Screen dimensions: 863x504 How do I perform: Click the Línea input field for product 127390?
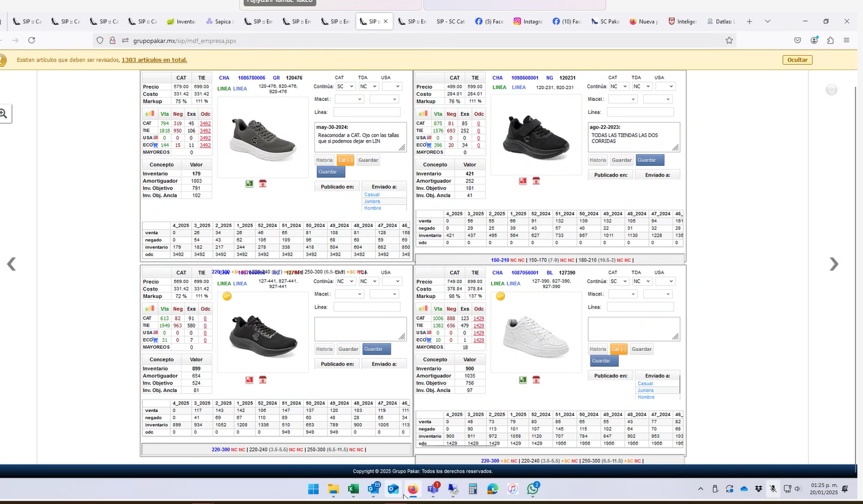(640, 307)
